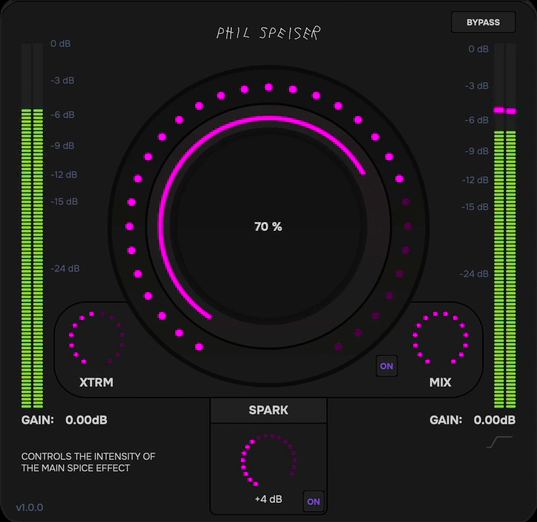This screenshot has width=537, height=522.
Task: Toggle the BYPASS button
Action: click(483, 22)
